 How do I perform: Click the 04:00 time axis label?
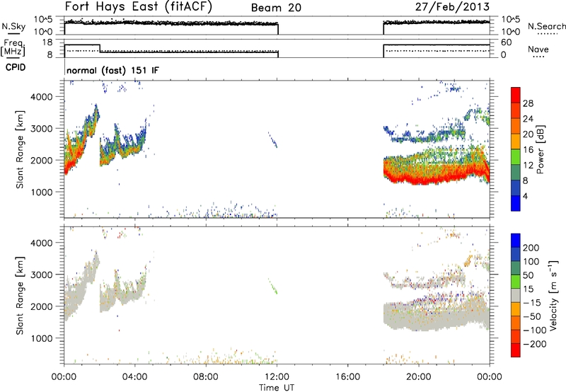pyautogui.click(x=134, y=376)
